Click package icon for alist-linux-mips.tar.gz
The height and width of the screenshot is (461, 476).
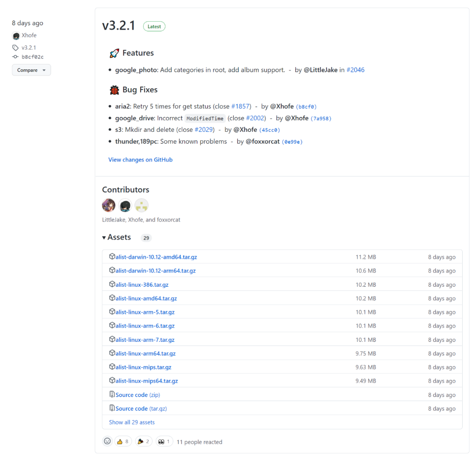[x=112, y=367]
